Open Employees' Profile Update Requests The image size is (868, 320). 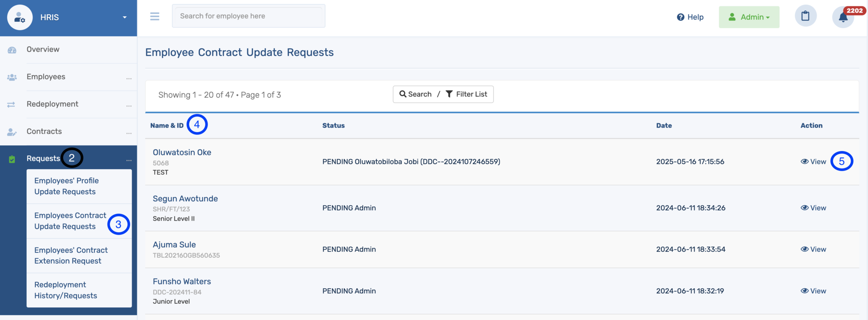66,186
